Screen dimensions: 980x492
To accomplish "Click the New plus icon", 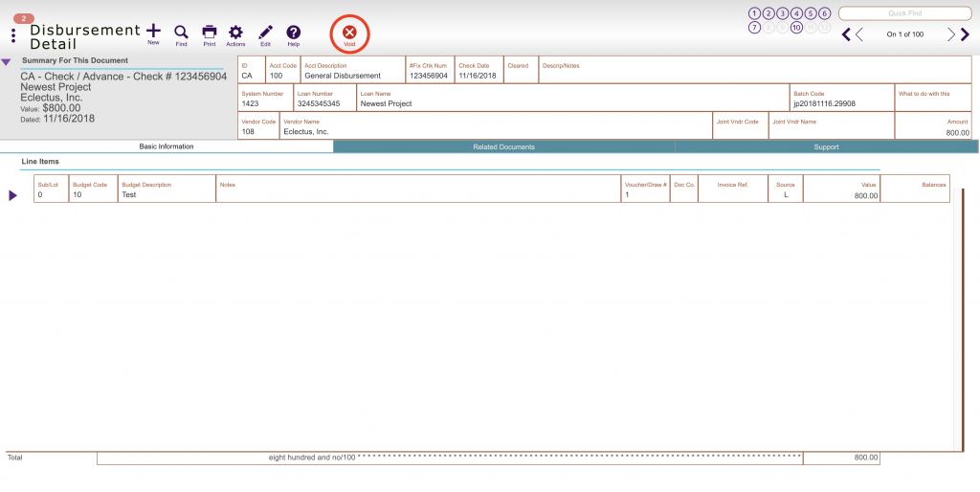I will 153,32.
